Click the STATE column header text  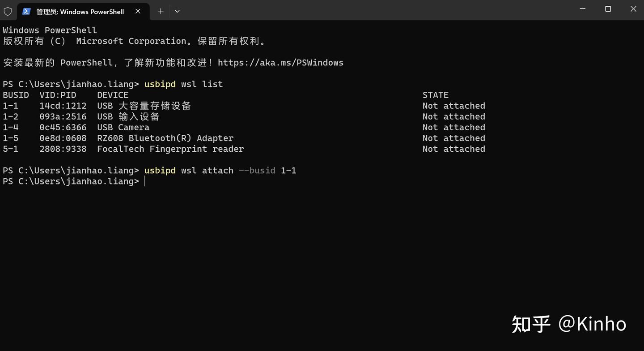pos(435,94)
